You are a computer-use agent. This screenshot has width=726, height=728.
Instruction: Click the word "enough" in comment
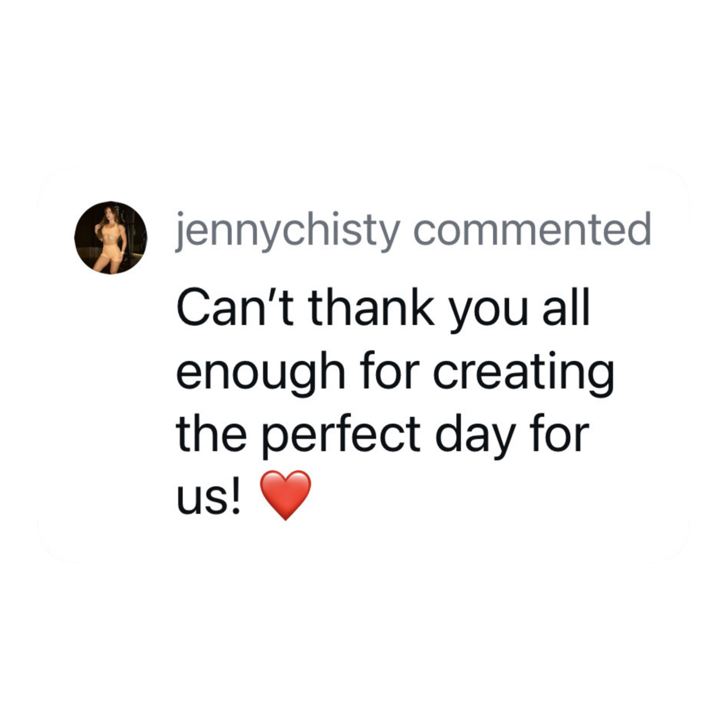pyautogui.click(x=260, y=374)
